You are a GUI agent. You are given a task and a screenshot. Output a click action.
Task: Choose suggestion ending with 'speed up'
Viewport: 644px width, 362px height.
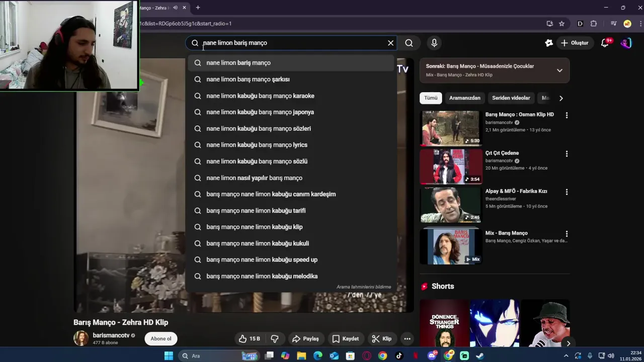tap(291, 259)
